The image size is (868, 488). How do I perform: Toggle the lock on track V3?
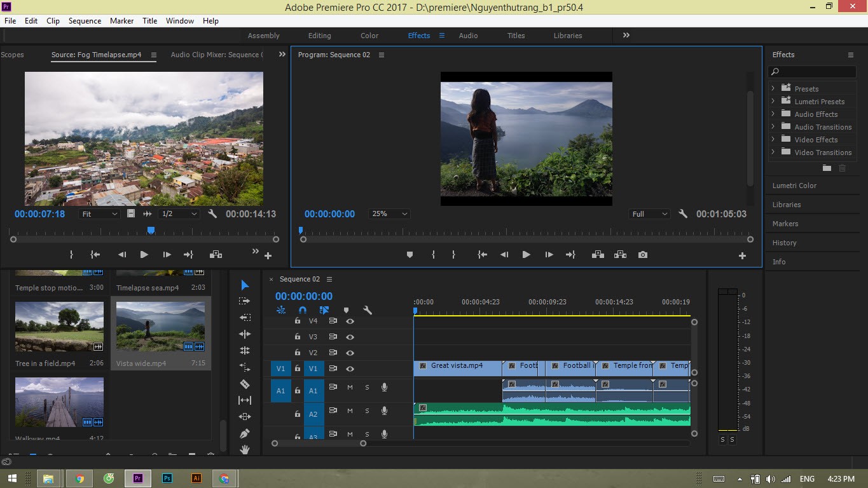click(x=297, y=337)
